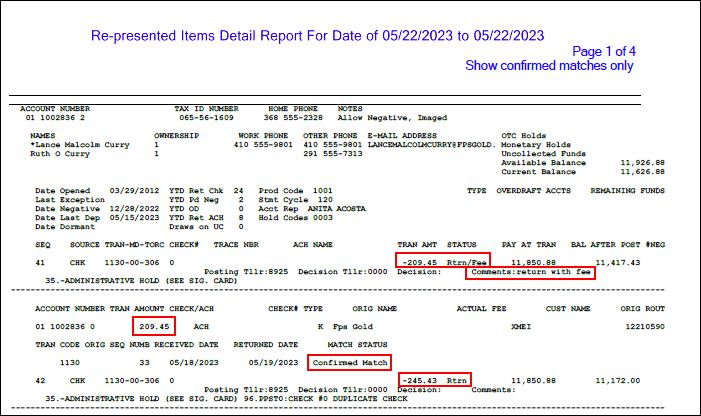The width and height of the screenshot is (701, 416).
Task: Click received date 05/18/2023
Action: [194, 363]
